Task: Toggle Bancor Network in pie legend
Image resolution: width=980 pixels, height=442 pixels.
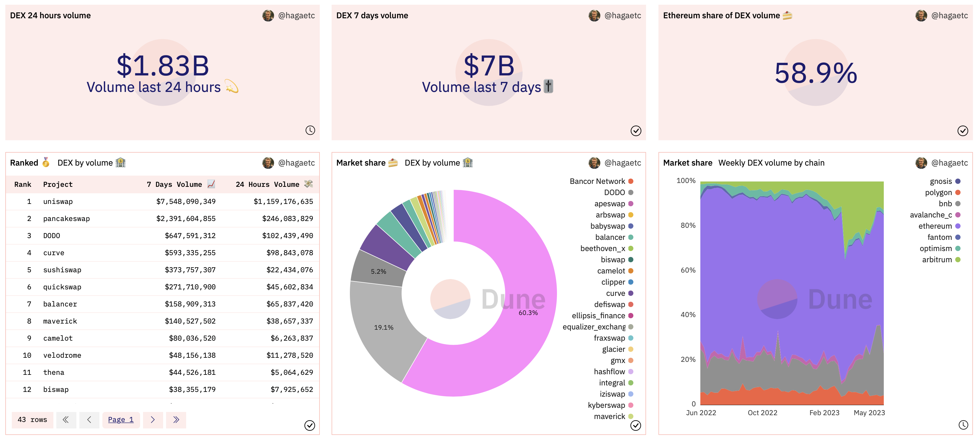Action: coord(597,181)
